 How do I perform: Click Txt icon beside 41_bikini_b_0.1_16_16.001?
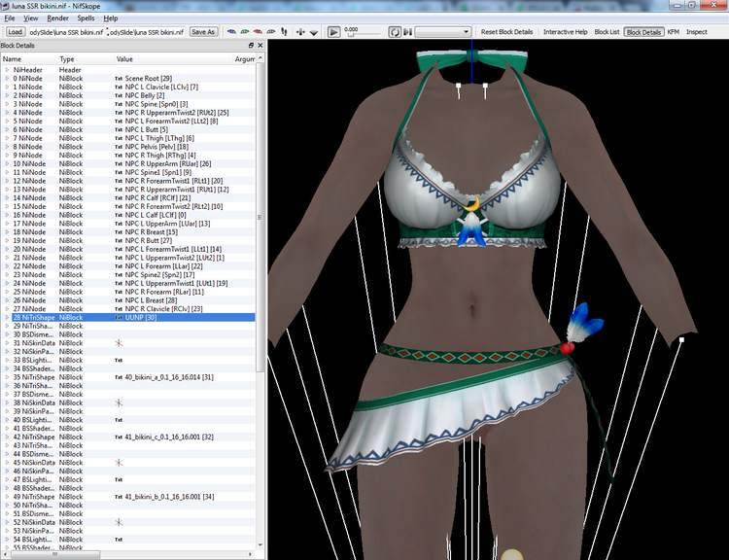(x=119, y=497)
